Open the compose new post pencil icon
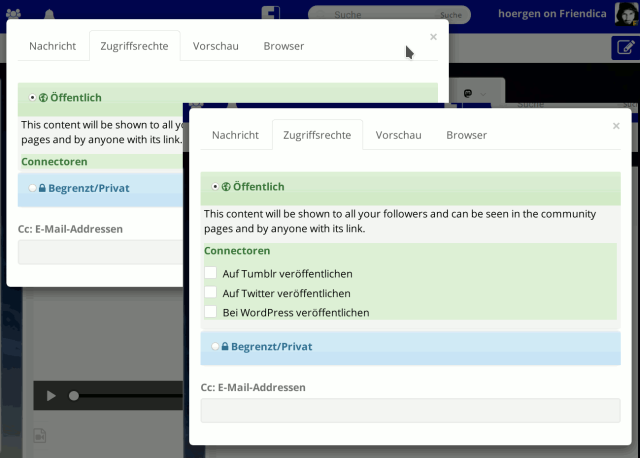 (x=626, y=47)
